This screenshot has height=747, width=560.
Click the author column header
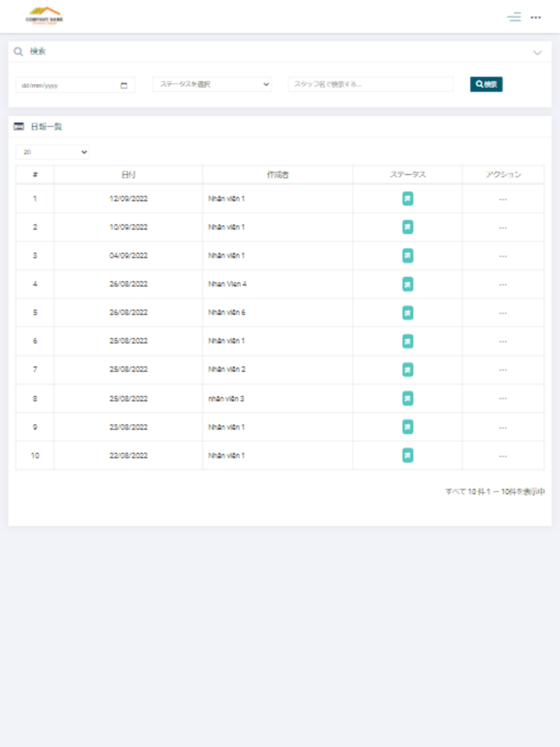278,175
